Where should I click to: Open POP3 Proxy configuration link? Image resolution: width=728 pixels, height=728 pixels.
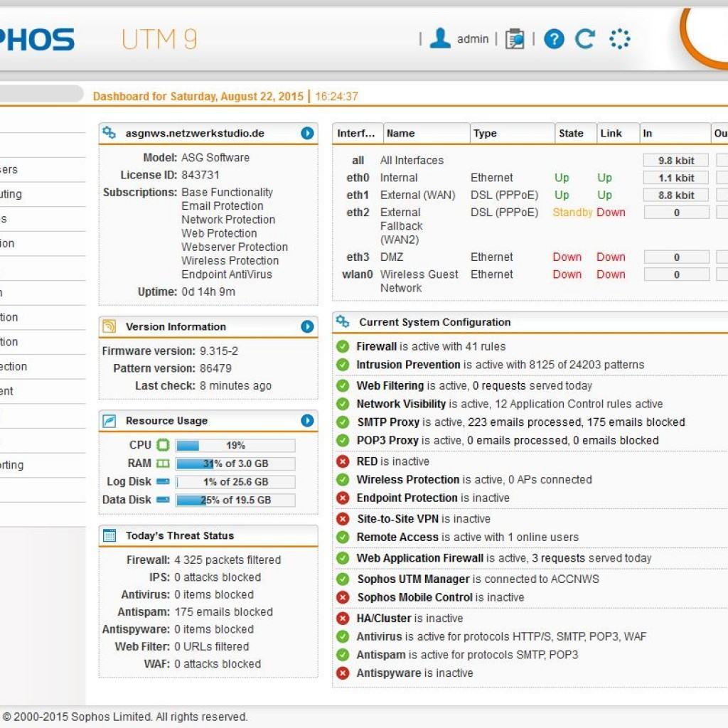click(387, 440)
